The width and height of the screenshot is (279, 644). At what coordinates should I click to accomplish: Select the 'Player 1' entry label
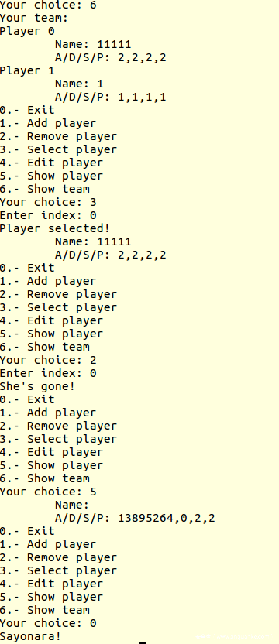coord(27,71)
